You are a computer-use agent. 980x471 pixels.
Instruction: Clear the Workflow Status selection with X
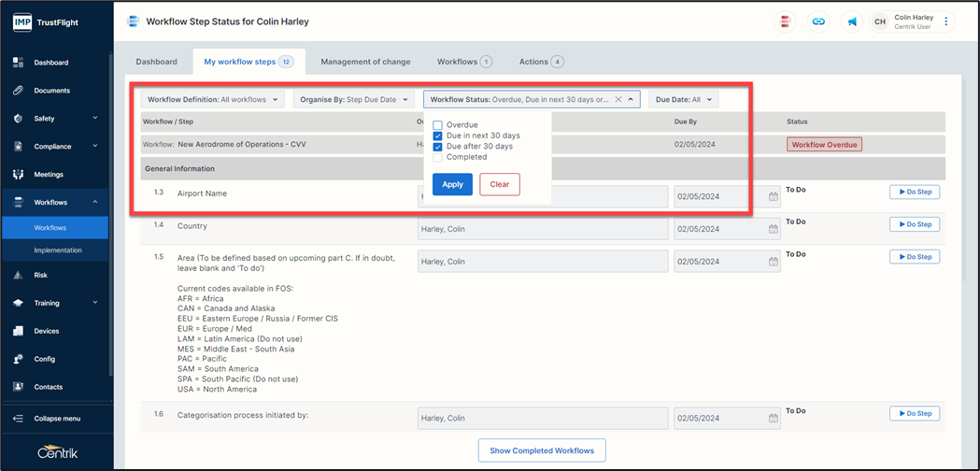pos(618,99)
